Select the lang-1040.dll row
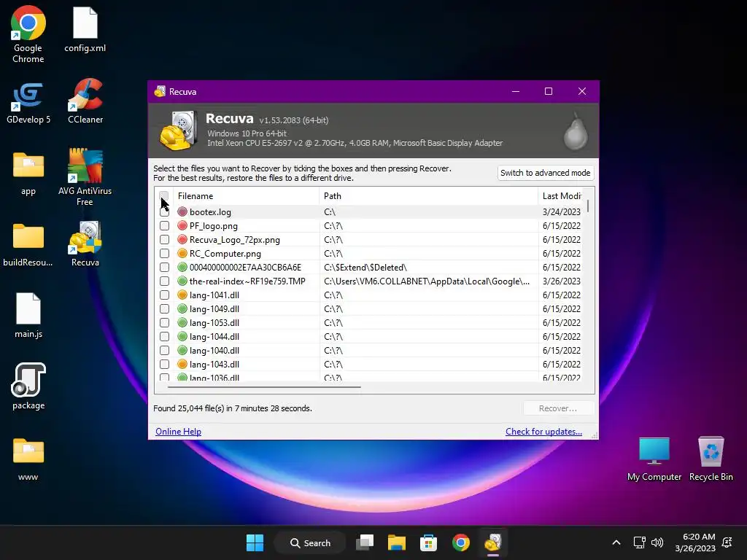The width and height of the screenshot is (747, 560). pos(370,350)
